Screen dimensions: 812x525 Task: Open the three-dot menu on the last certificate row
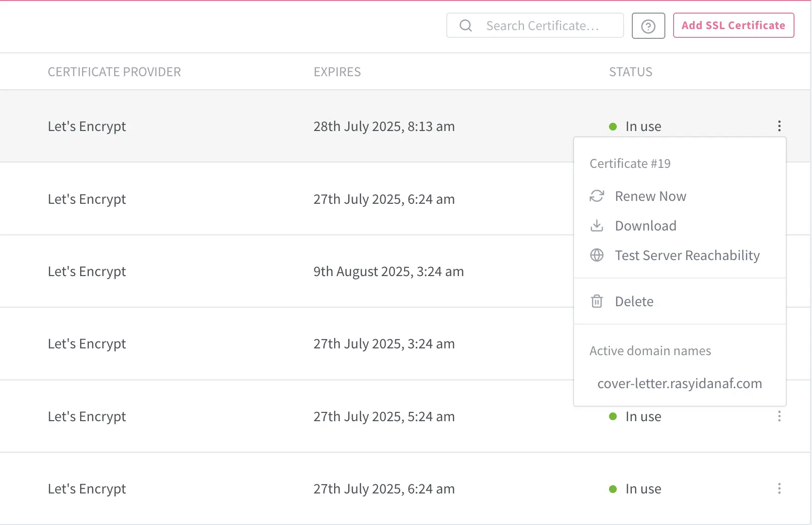click(x=779, y=489)
